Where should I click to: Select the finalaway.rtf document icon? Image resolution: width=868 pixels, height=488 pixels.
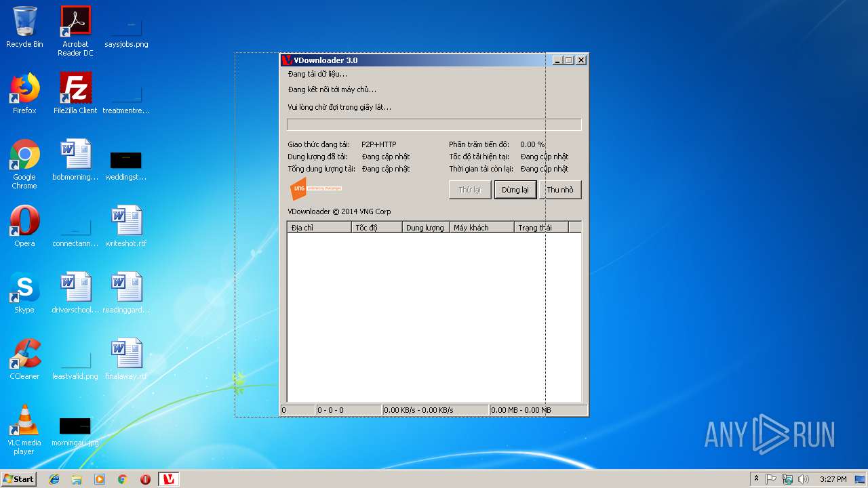pos(126,359)
